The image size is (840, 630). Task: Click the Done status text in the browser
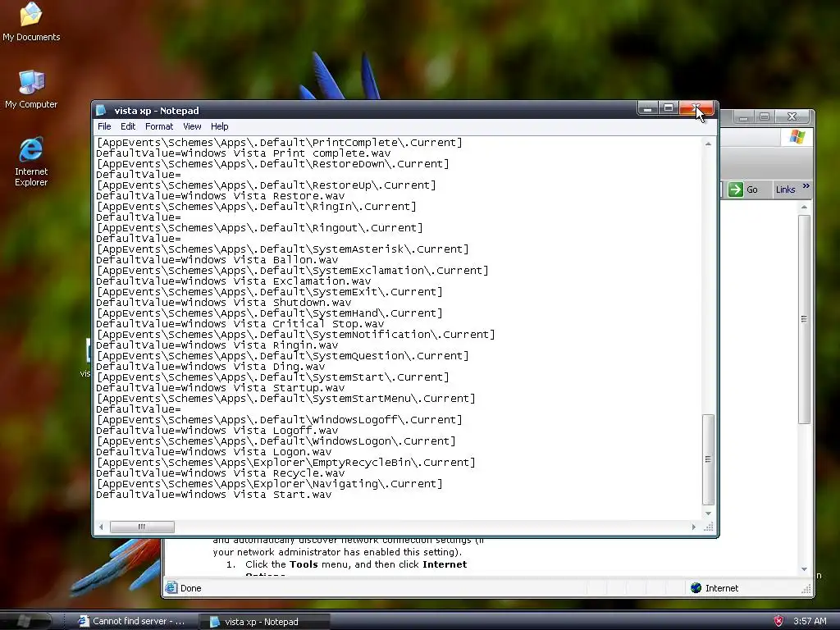190,588
